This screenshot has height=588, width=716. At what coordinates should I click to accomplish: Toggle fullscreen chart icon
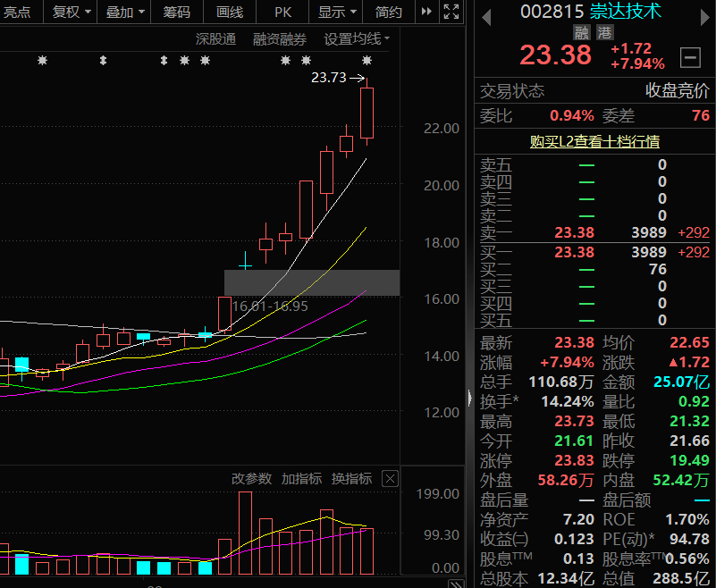[451, 12]
